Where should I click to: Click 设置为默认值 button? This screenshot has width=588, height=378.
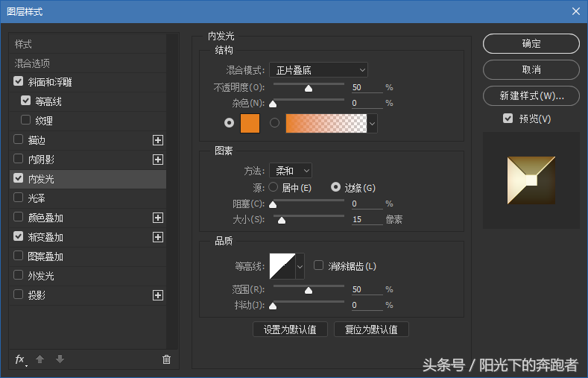290,330
